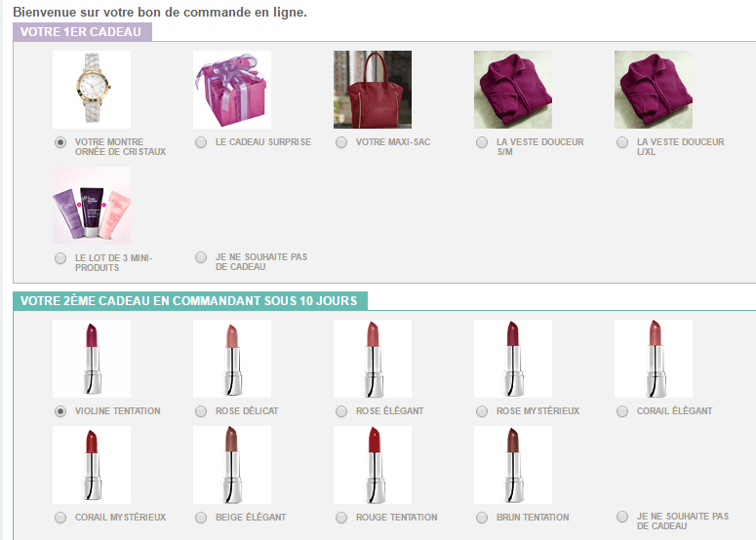
Task: Pick Rose Mystérieux lipstick radio button
Action: click(482, 411)
